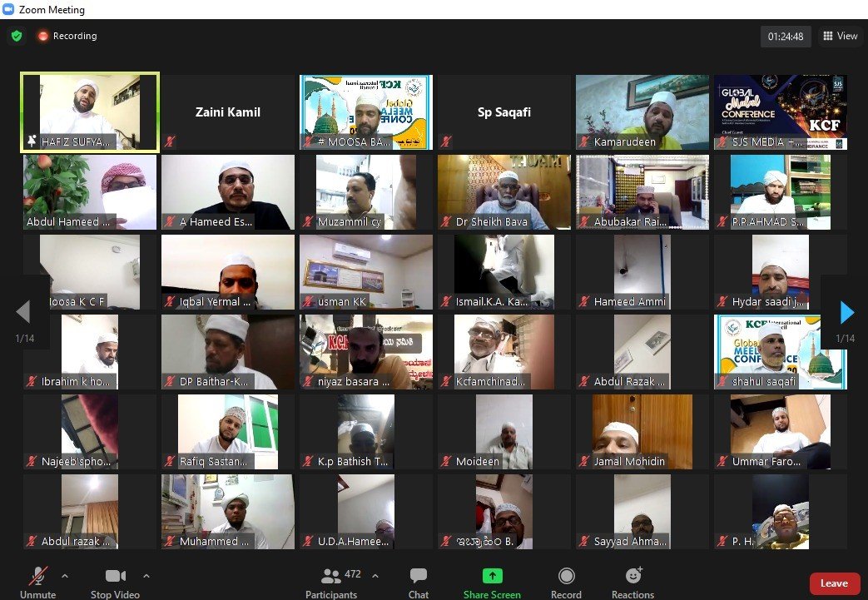
Task: Open the View layout menu
Action: click(840, 37)
